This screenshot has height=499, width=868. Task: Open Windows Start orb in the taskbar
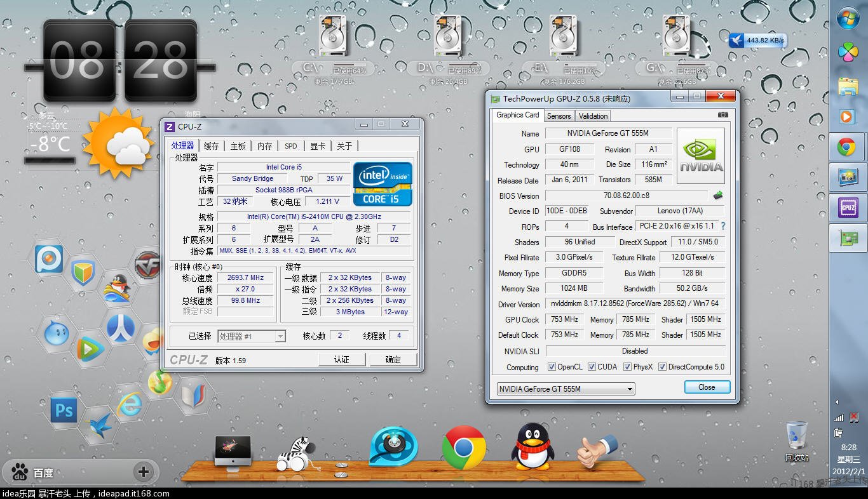[x=848, y=18]
